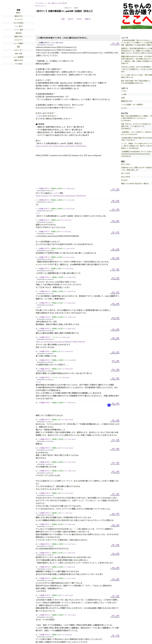
Task: Open 競輪実況★1392 link
Action: coord(127,101)
